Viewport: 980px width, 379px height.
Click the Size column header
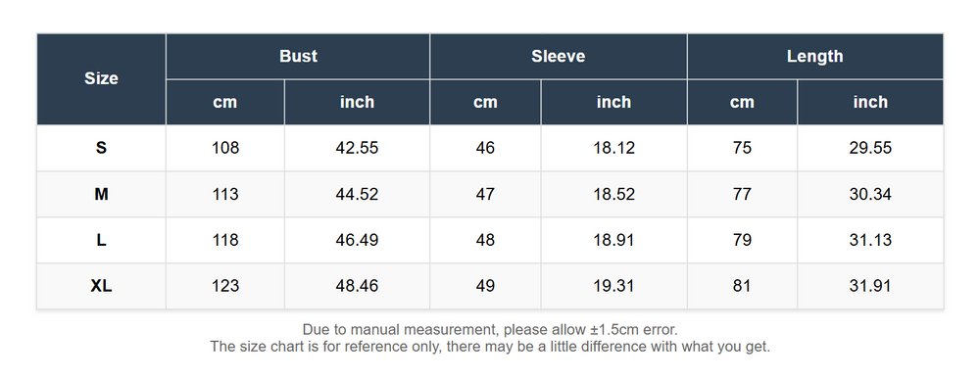click(x=101, y=78)
